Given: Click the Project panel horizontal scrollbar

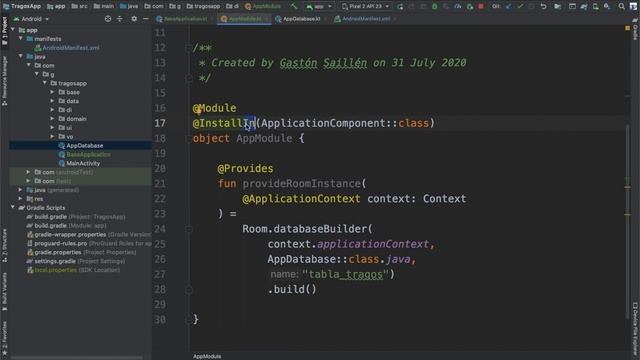Looking at the screenshot, I should pos(78,358).
